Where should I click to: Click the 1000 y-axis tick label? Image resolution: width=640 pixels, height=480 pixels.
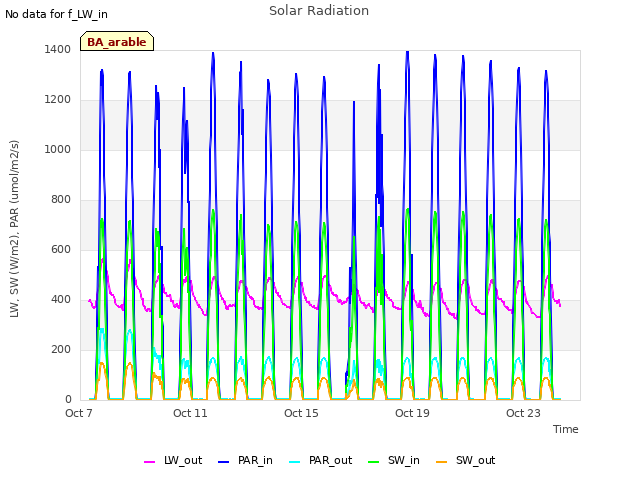click(x=58, y=149)
